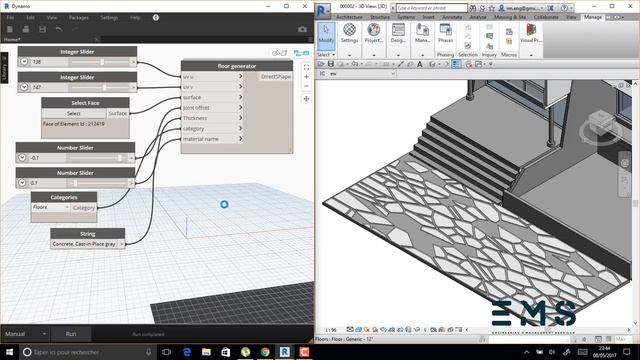Switch to graph view navigation icon
Image resolution: width=640 pixels, height=360 pixels.
(x=302, y=53)
